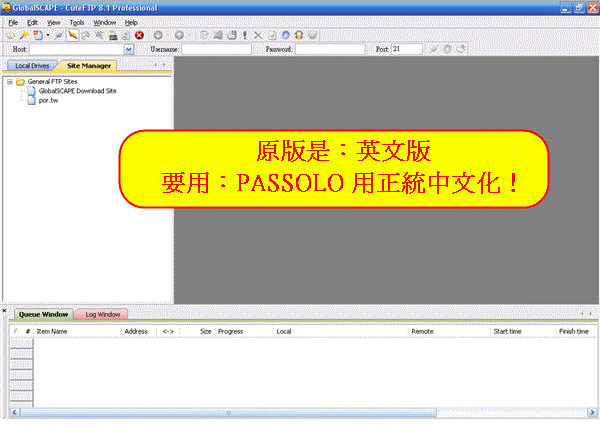Click into the Port field

[x=406, y=48]
